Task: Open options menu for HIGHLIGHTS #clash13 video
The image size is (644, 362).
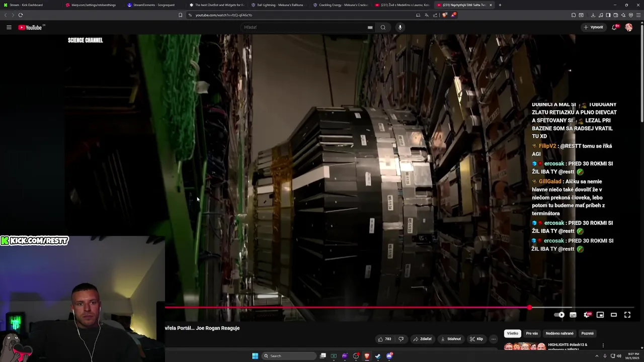Action: point(603,345)
